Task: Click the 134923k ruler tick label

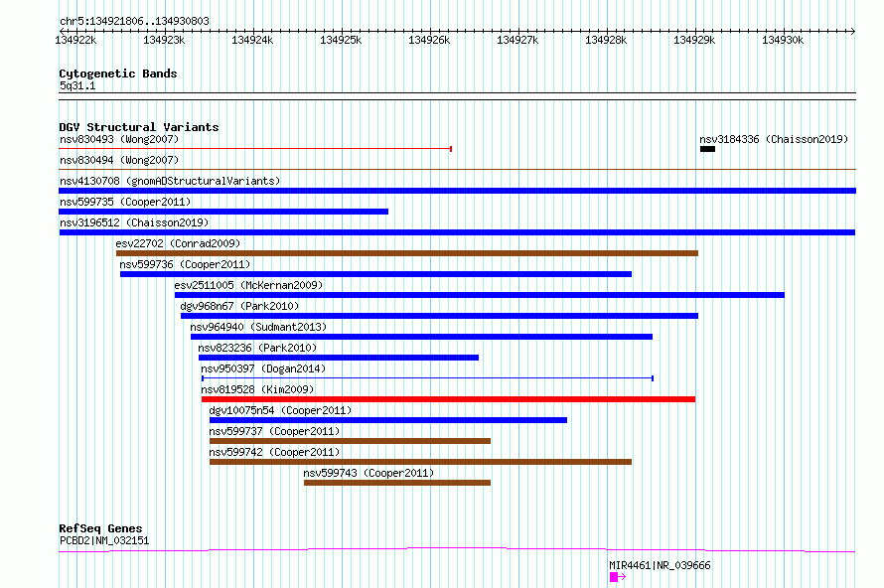Action: (164, 40)
